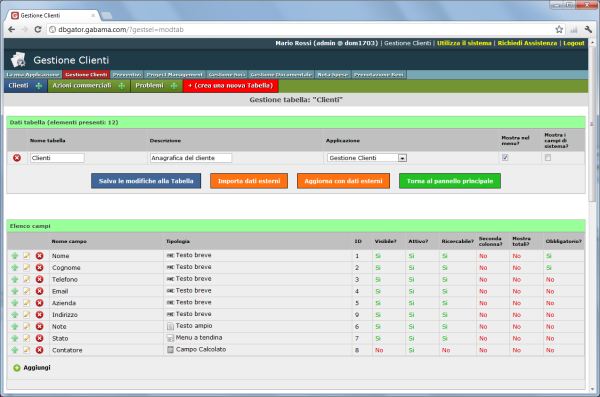Toggle Visibile value for the Contatore field
This screenshot has width=600, height=397.
[379, 350]
